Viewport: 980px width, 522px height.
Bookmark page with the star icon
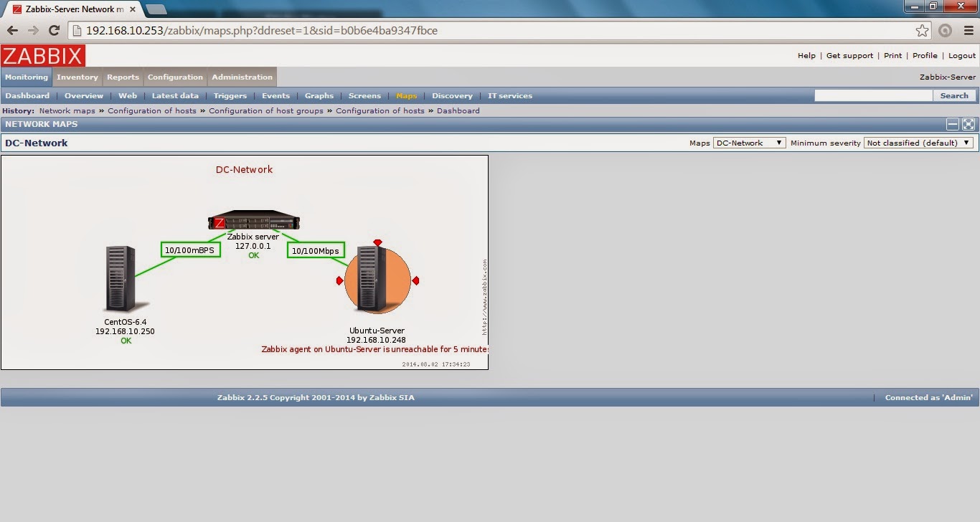[x=922, y=30]
